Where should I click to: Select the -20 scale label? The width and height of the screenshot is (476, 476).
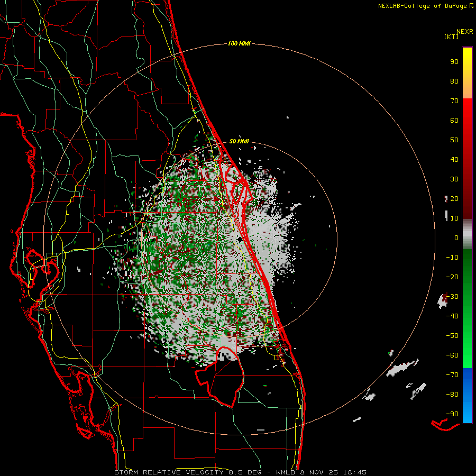(x=452, y=277)
